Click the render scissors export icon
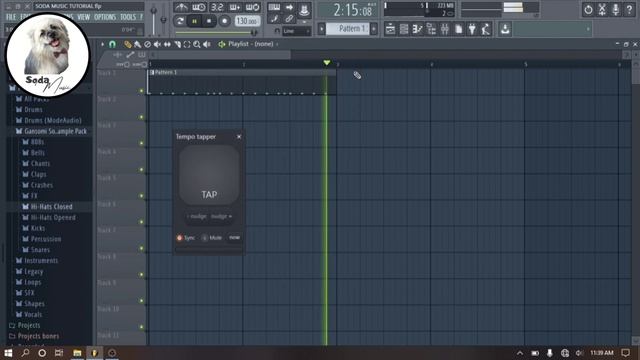Screen dimensions: 640x360 (602, 9)
